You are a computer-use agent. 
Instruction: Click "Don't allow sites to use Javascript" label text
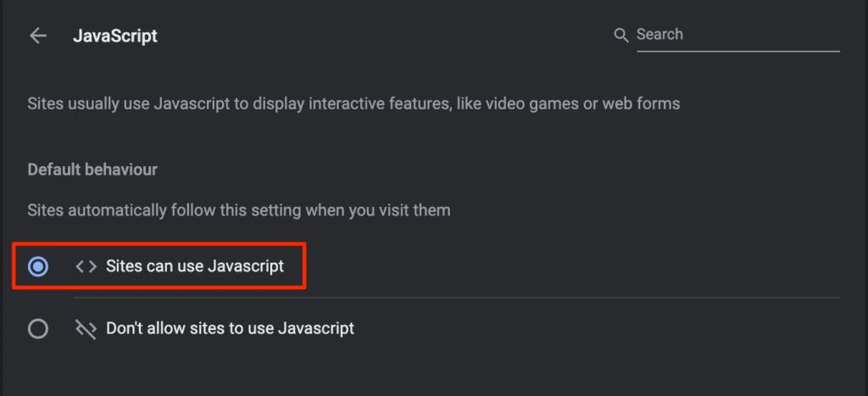click(230, 328)
